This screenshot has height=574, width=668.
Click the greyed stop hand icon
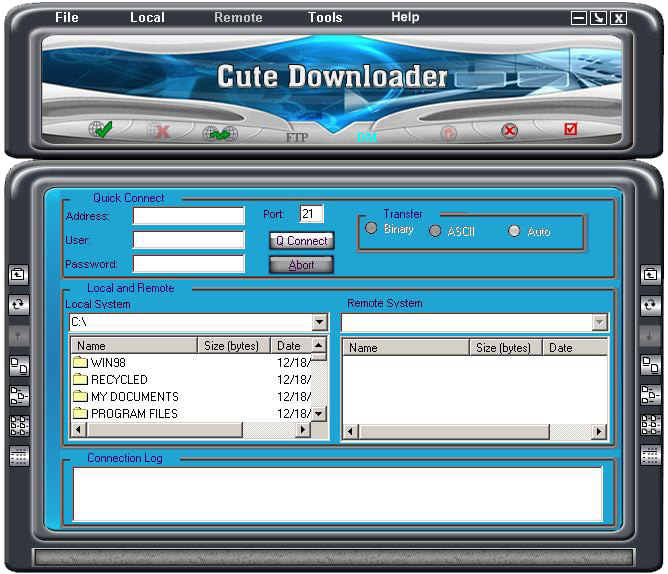448,133
